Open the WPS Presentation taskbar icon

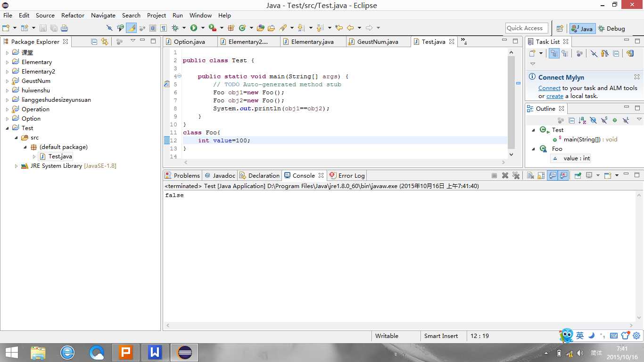(x=126, y=352)
